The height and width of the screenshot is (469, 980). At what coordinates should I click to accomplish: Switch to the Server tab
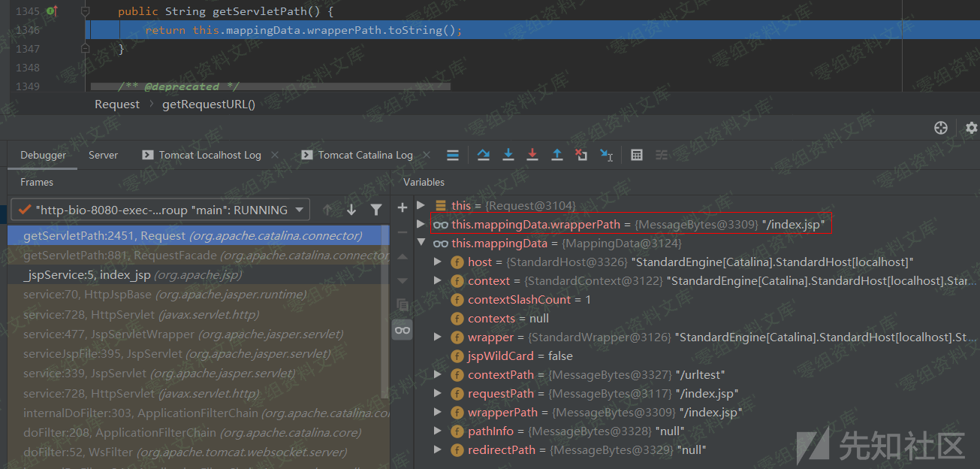[103, 155]
